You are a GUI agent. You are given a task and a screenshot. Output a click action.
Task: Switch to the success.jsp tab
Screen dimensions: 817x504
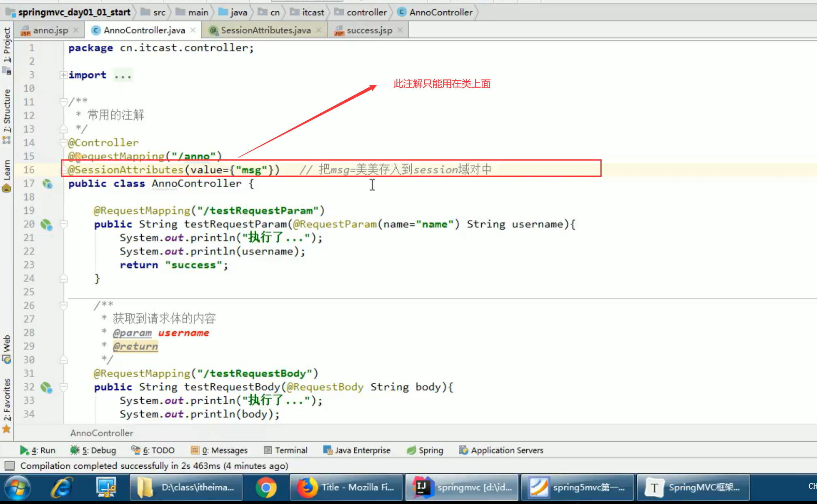pyautogui.click(x=369, y=30)
